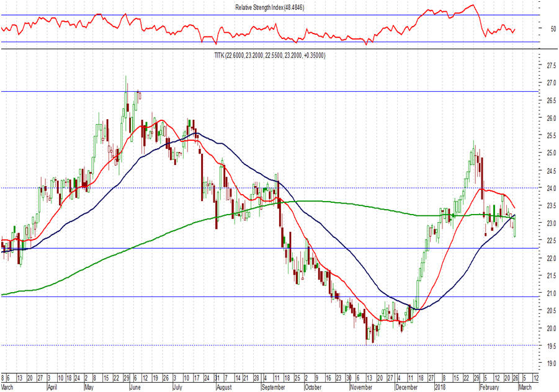The height and width of the screenshot is (392, 559).
Task: Click the 23.5 price axis label
Action: [551, 206]
